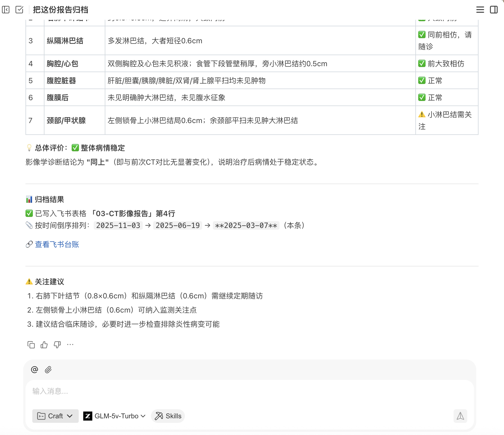The height and width of the screenshot is (435, 504).
Task: Click the date code 2025-06-19
Action: point(178,225)
